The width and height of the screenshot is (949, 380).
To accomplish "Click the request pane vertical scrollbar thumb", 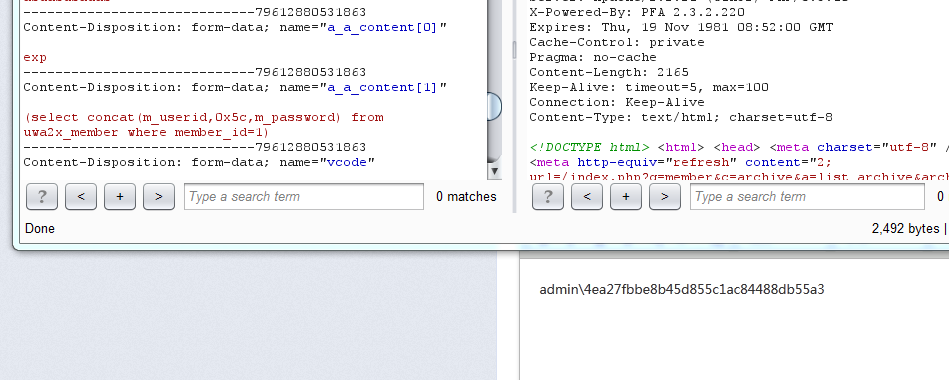I will pos(495,106).
